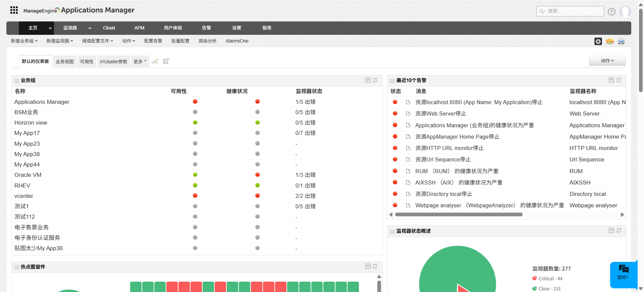Screen dimensions: 644x292
Task: Click the alarms widget scroll right arrow
Action: tap(622, 215)
